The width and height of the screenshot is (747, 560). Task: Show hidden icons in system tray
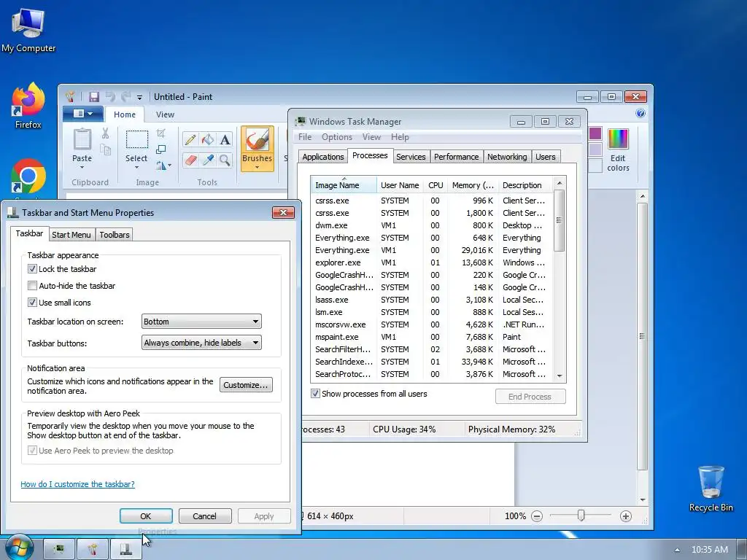[677, 550]
